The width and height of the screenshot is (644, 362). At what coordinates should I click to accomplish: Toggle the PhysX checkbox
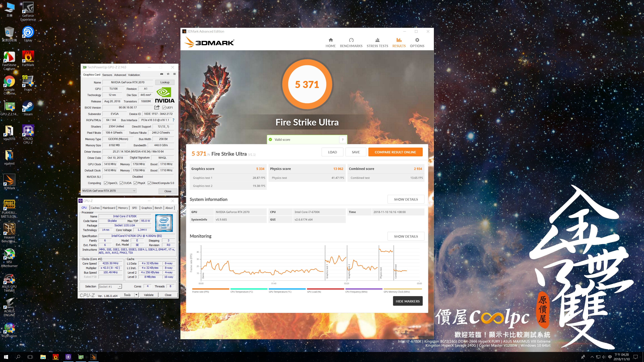tap(135, 183)
